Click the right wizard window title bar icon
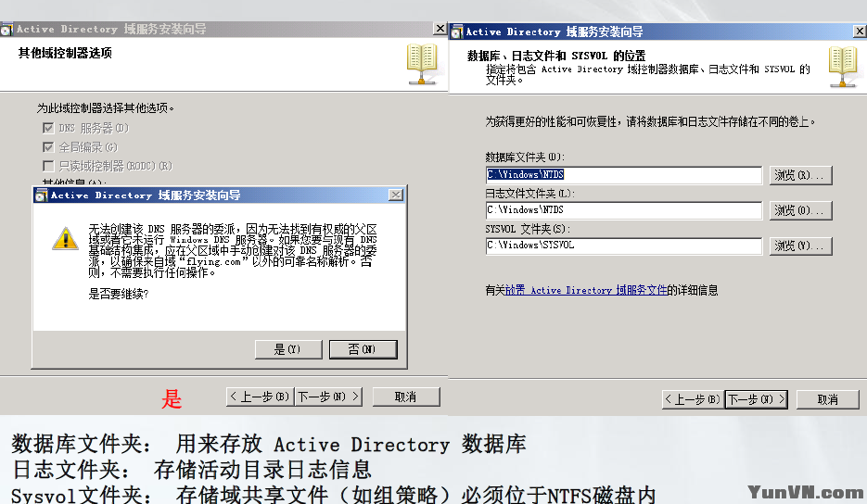Image resolution: width=867 pixels, height=504 pixels. [457, 32]
